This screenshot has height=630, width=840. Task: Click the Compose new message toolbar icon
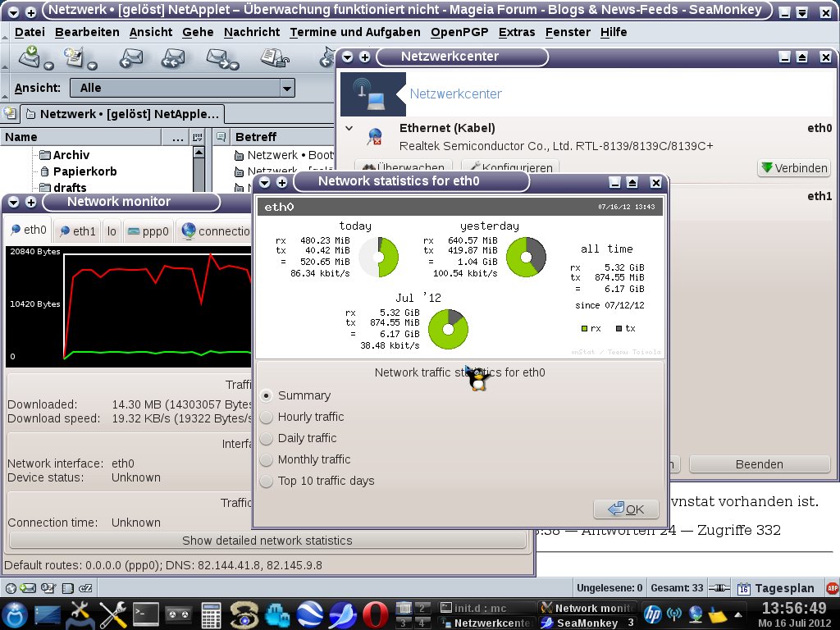[x=74, y=57]
